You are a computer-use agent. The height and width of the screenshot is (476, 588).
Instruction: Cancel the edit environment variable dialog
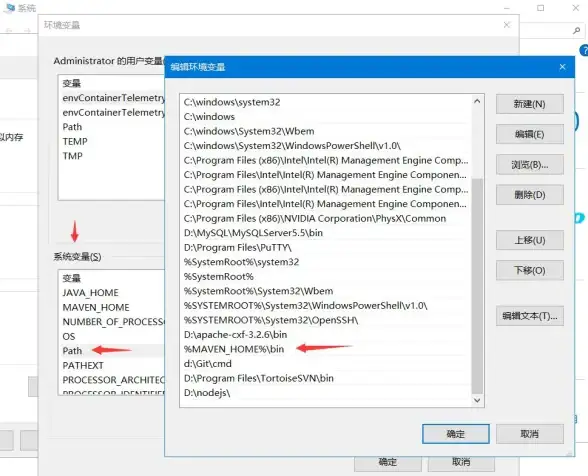[x=530, y=434]
